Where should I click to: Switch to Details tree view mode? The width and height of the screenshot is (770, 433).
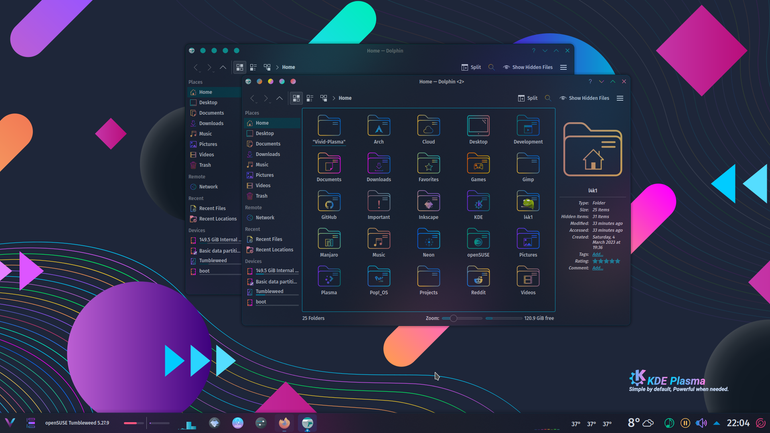[324, 98]
